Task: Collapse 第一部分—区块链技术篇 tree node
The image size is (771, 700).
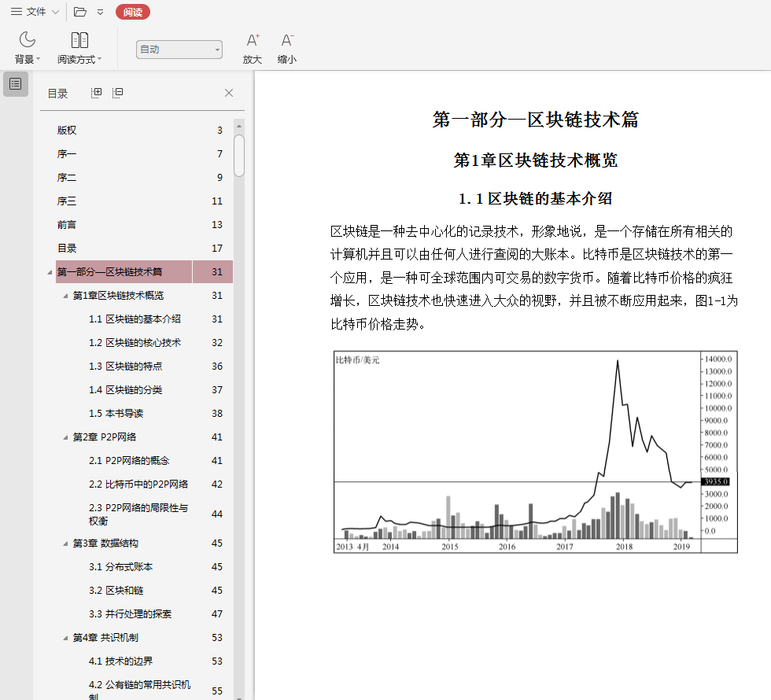Action: click(50, 273)
